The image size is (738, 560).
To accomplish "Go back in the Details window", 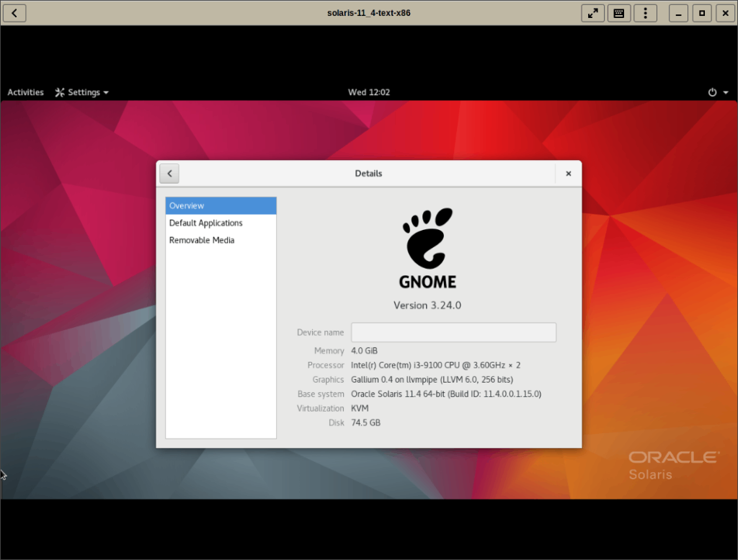I will 169,174.
